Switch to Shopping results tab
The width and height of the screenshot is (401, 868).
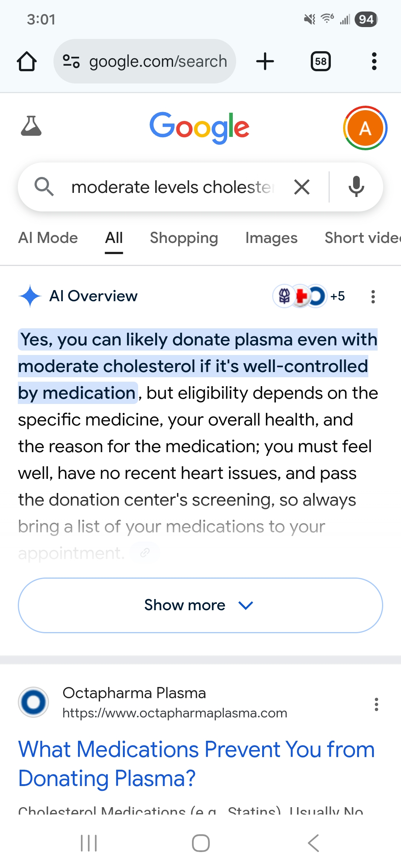pyautogui.click(x=184, y=238)
